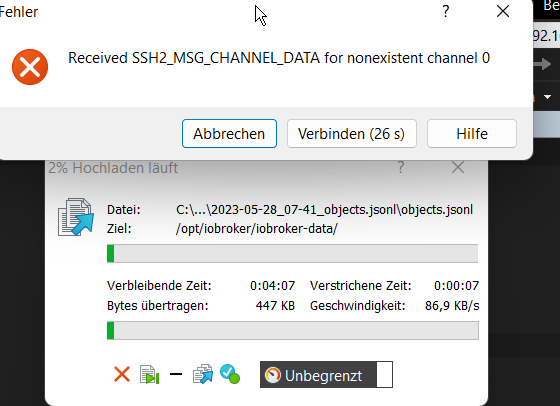The height and width of the screenshot is (406, 560).
Task: Close the Fehler error dialog
Action: (503, 11)
